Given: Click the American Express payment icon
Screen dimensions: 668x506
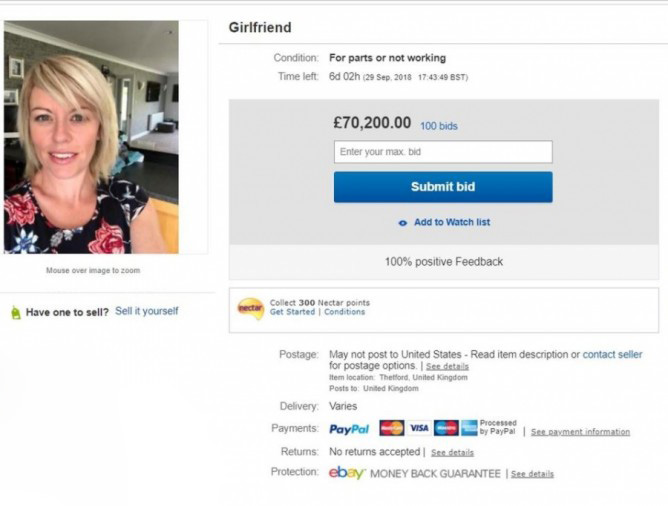Looking at the screenshot, I should click(x=469, y=428).
